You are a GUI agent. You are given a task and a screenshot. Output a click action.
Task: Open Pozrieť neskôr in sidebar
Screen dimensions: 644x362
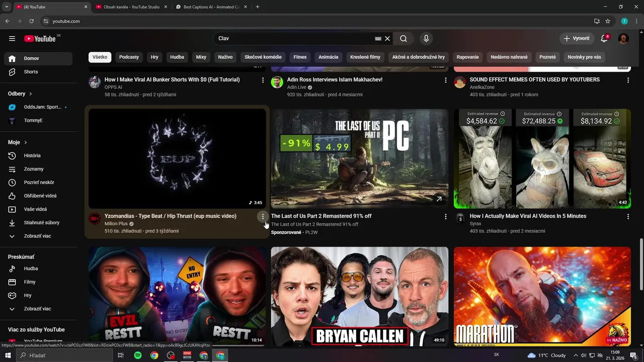(x=38, y=183)
